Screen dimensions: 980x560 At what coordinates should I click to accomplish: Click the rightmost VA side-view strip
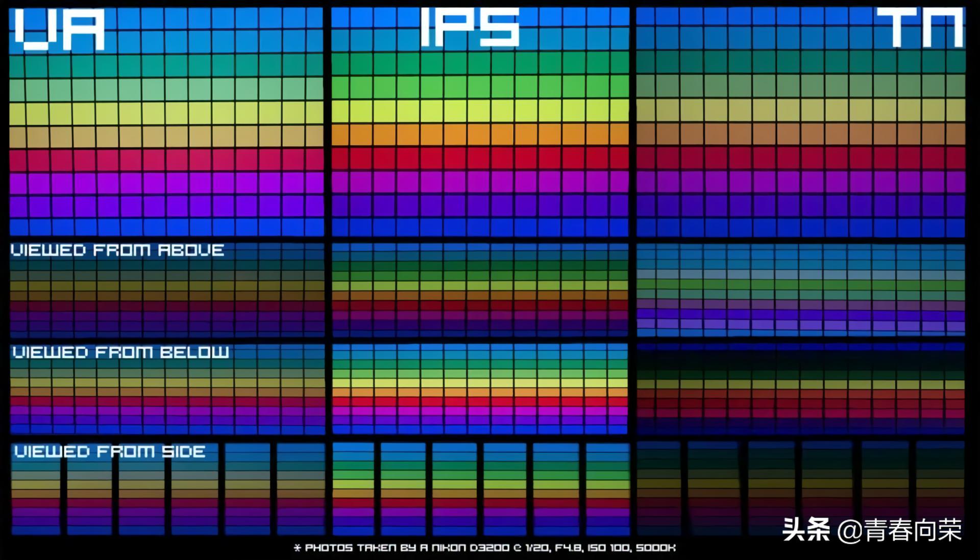[x=301, y=489]
